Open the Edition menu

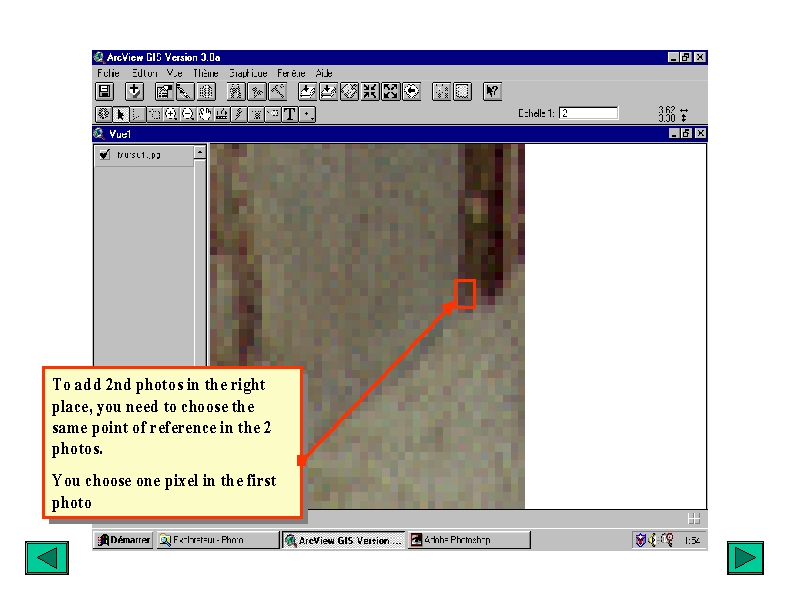click(x=144, y=73)
